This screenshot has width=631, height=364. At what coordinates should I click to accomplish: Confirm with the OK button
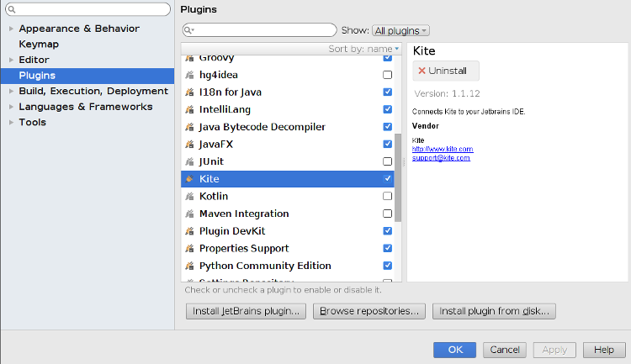[454, 350]
